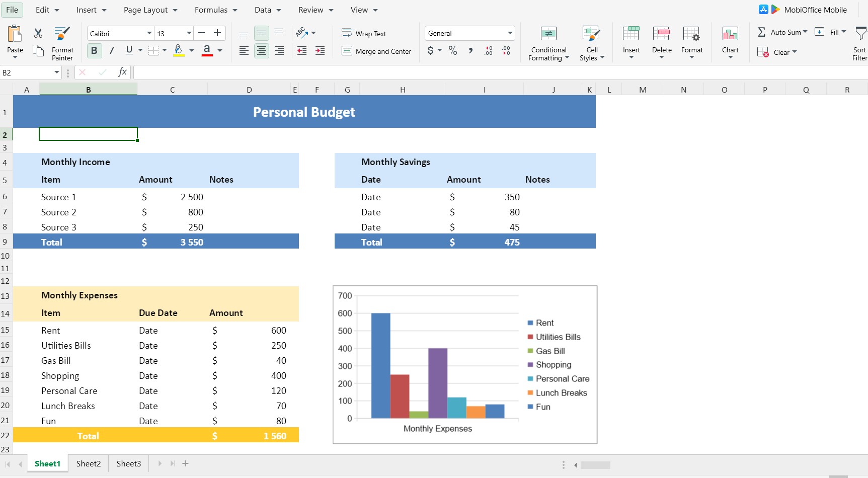Toggle italic formatting
Image resolution: width=868 pixels, height=478 pixels.
pyautogui.click(x=112, y=50)
